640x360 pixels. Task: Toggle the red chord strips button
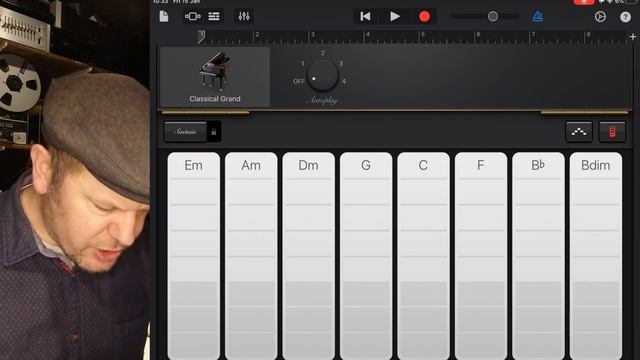[x=612, y=132]
